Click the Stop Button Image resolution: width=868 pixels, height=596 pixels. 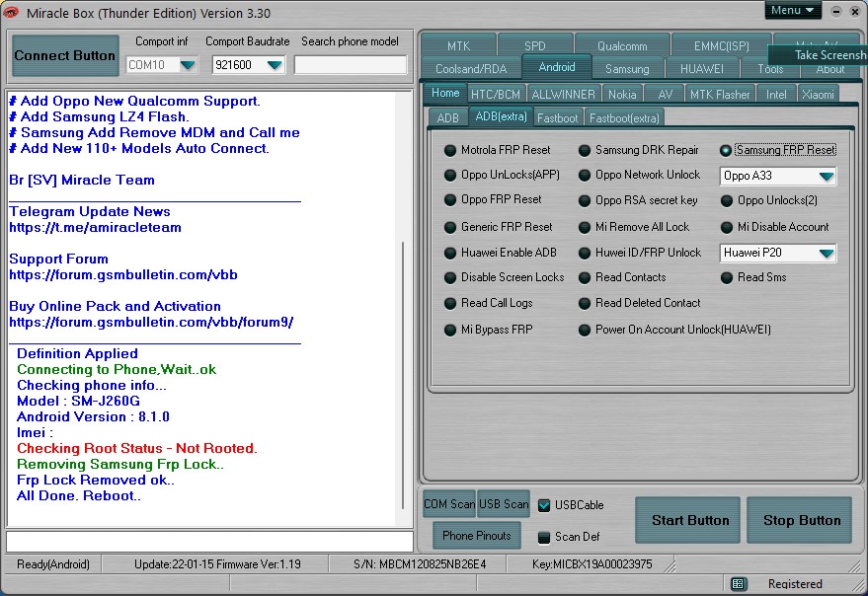(x=799, y=520)
